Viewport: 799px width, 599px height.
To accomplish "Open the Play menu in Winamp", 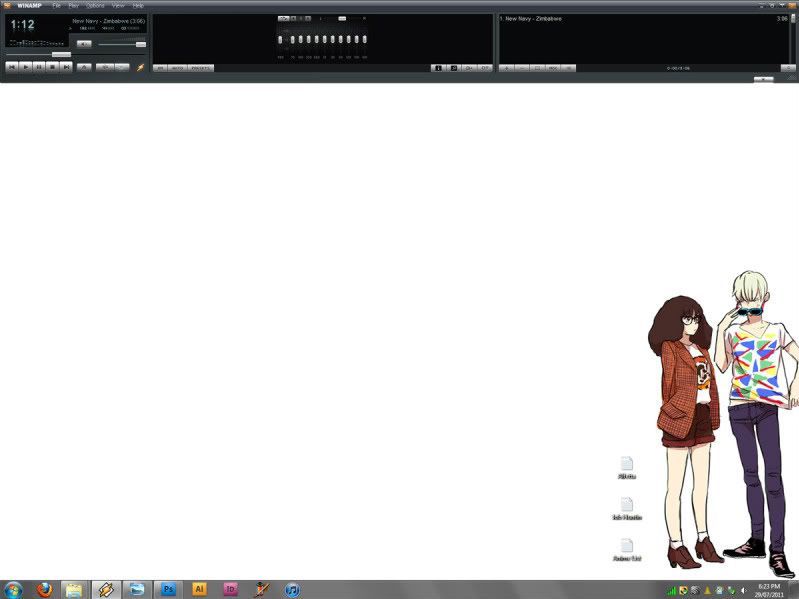I will (x=74, y=6).
